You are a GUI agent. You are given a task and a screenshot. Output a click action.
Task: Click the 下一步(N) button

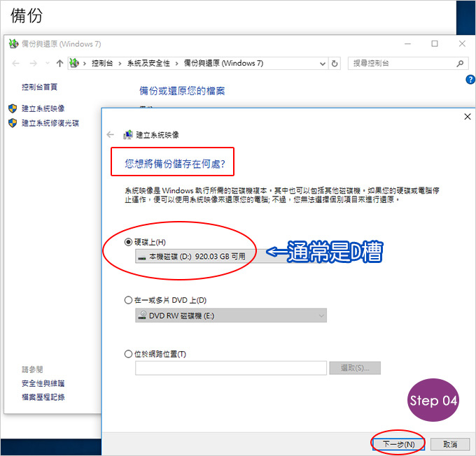(398, 444)
